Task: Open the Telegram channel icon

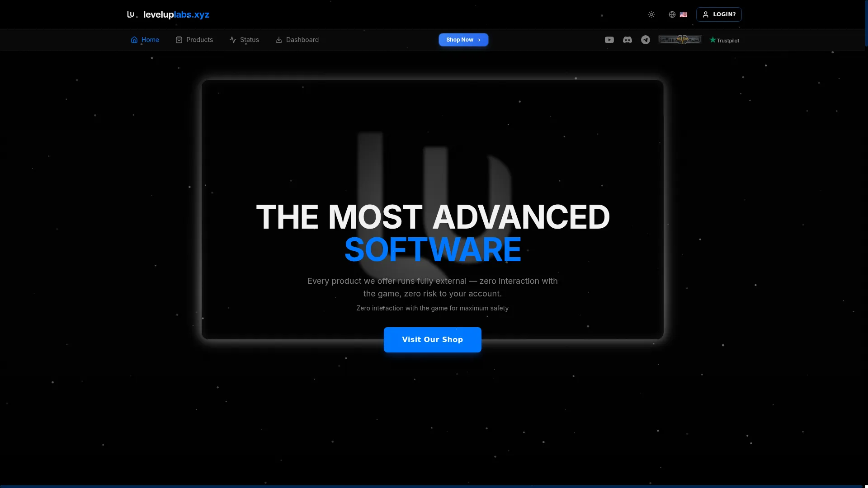Action: click(x=646, y=40)
